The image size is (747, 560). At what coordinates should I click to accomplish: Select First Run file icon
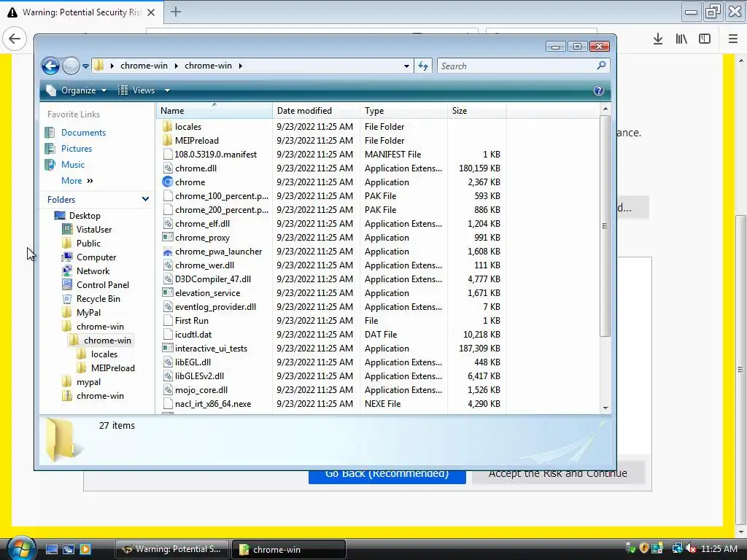[167, 321]
